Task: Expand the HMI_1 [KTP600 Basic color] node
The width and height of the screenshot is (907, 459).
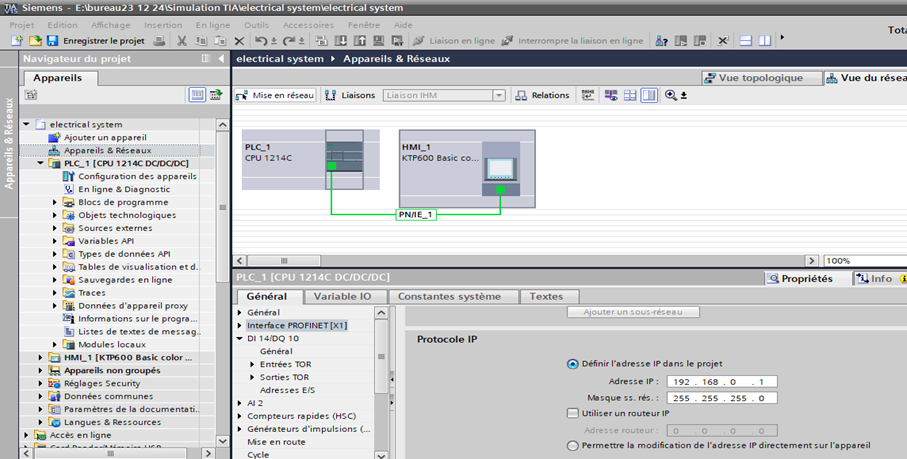Action: pos(40,358)
